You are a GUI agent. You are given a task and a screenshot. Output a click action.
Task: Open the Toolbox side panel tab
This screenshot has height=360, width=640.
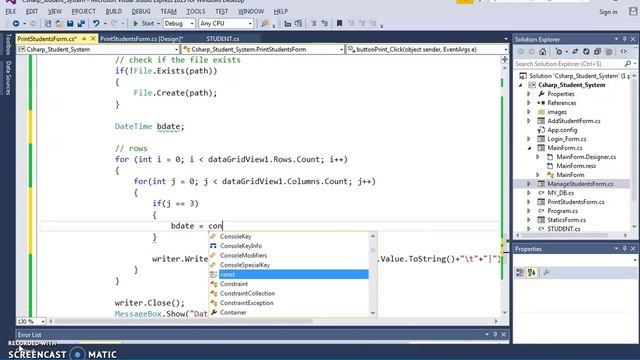(8, 44)
